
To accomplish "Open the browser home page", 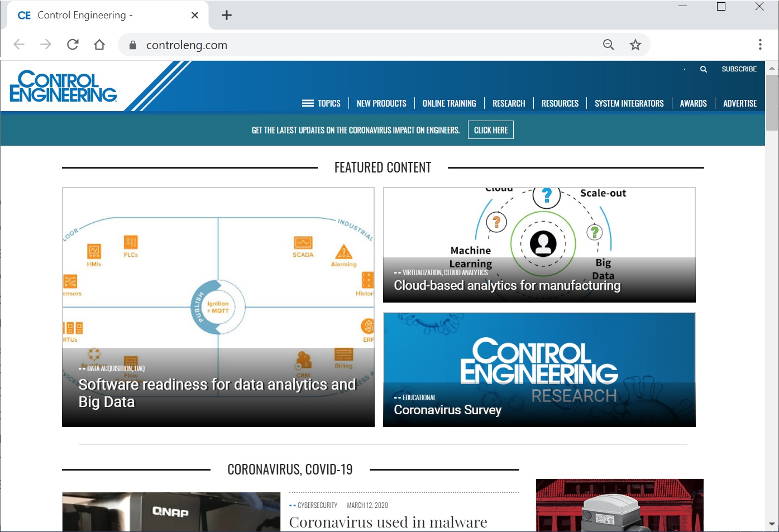I will tap(99, 45).
